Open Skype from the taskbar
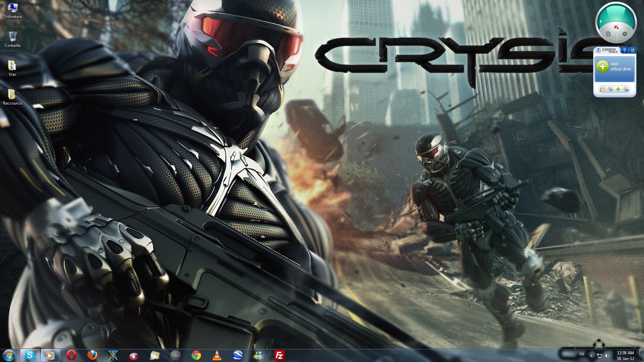Screen dimensions: 644x362 coord(30,355)
